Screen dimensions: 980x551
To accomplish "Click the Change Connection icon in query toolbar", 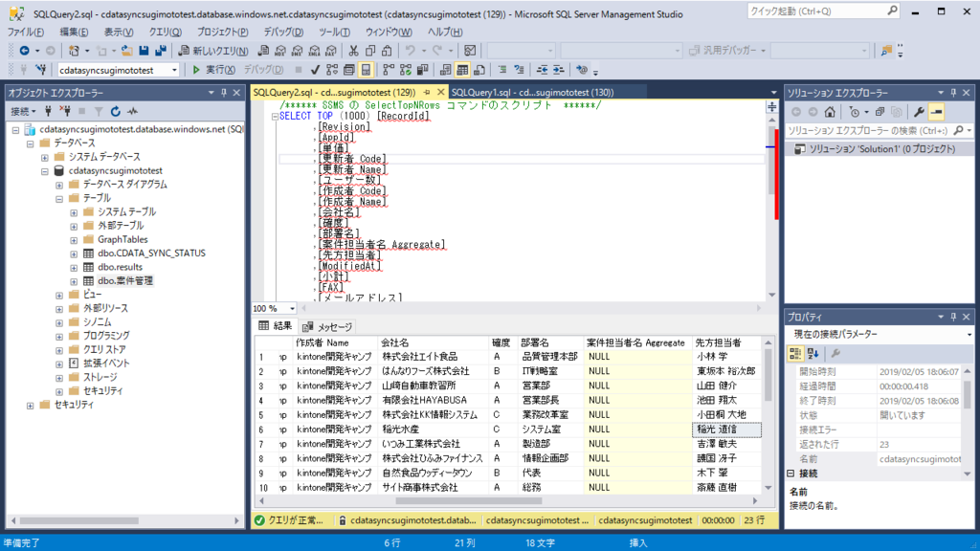I will 40,70.
